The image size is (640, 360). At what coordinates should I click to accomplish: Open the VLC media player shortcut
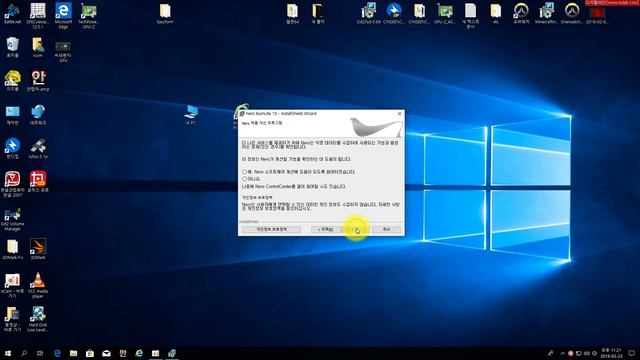click(x=38, y=285)
